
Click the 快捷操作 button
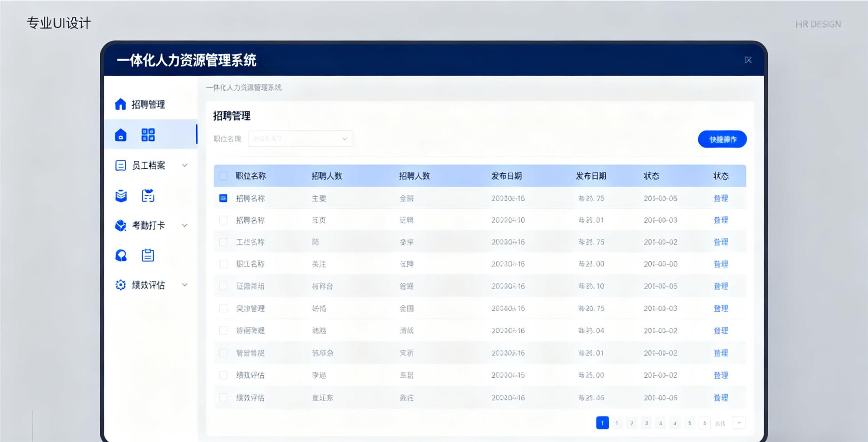[722, 139]
